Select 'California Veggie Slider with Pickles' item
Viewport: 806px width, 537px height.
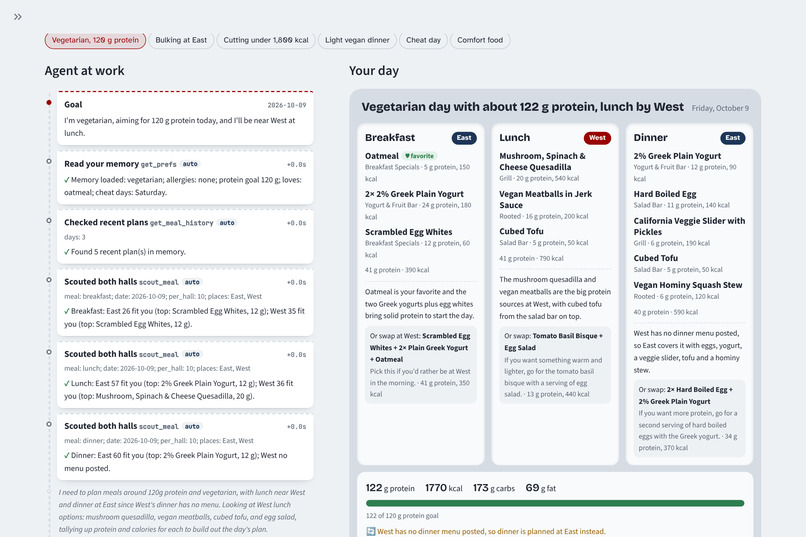point(689,226)
